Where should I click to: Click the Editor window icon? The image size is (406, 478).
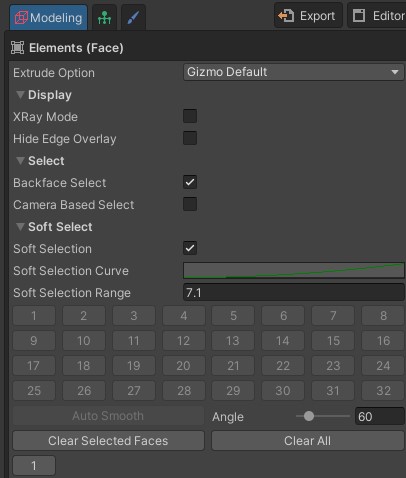coord(359,16)
